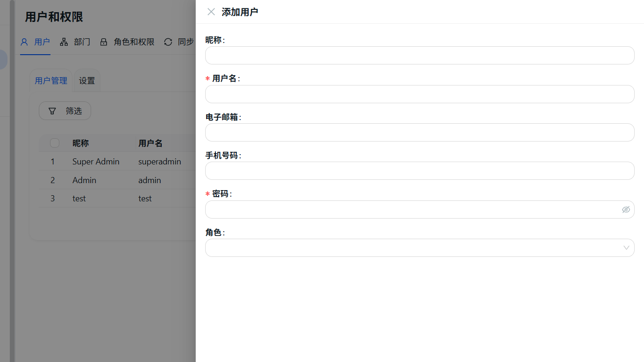This screenshot has width=644, height=362.
Task: Click the lock icon beside 角色和权限
Action: (104, 42)
